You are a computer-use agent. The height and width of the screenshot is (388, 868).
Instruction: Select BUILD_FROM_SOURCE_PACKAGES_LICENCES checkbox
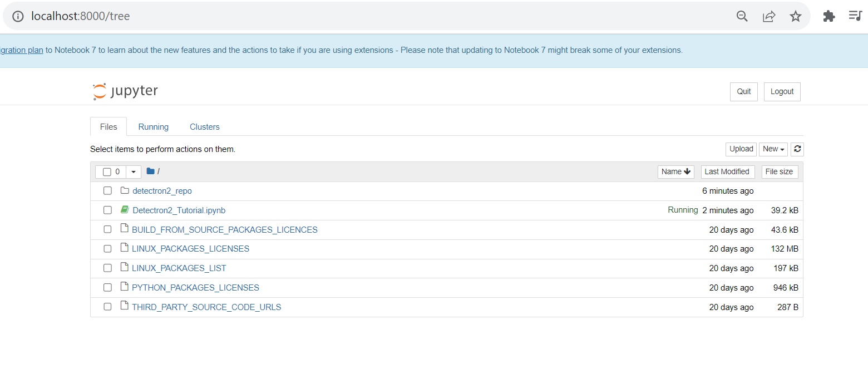(x=107, y=229)
